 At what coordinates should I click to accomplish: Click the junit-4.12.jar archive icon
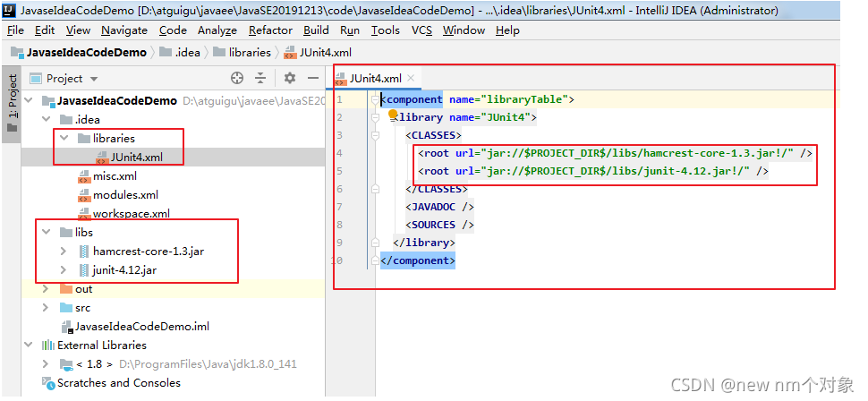click(83, 270)
